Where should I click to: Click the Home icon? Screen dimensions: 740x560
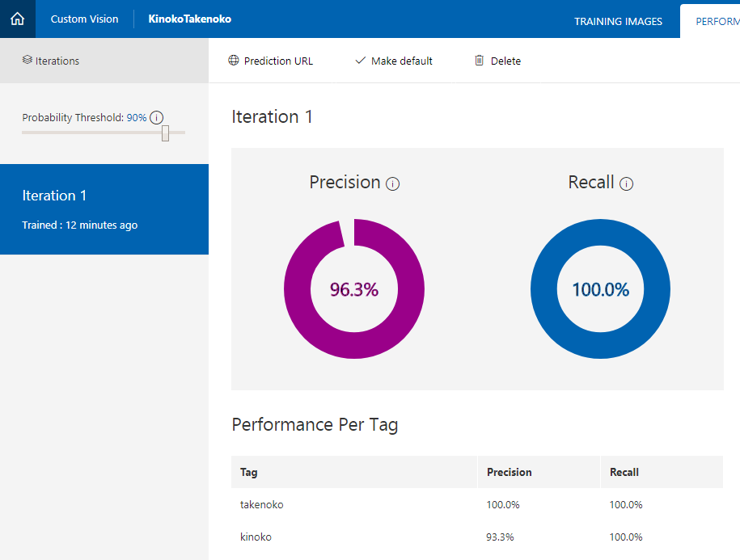(x=17, y=19)
